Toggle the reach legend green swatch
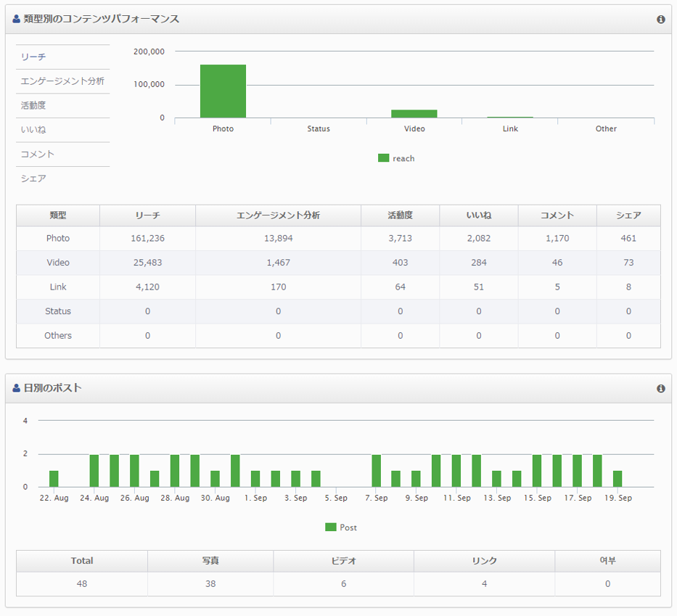Screen dimensions: 677x616 click(x=383, y=158)
